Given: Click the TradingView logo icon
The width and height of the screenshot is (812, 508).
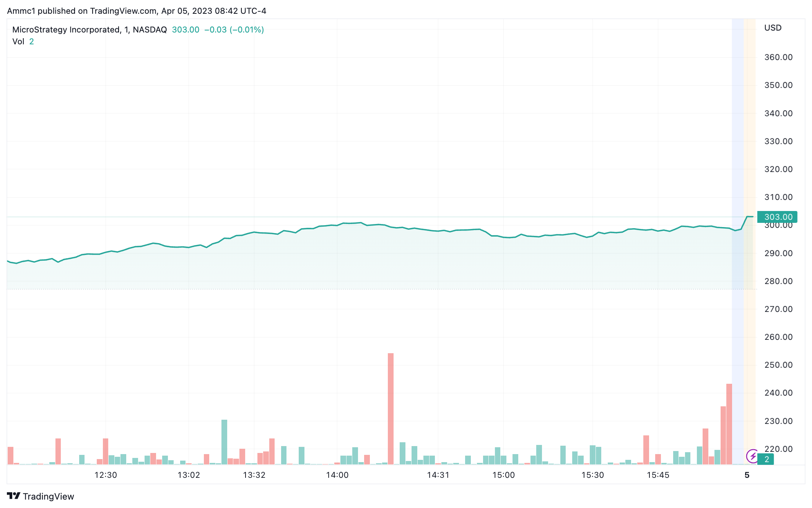Looking at the screenshot, I should [13, 496].
